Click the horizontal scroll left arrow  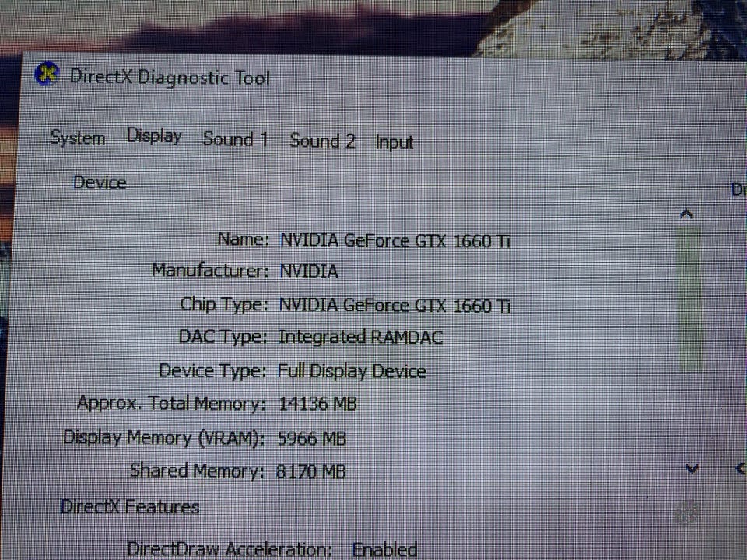pos(740,468)
